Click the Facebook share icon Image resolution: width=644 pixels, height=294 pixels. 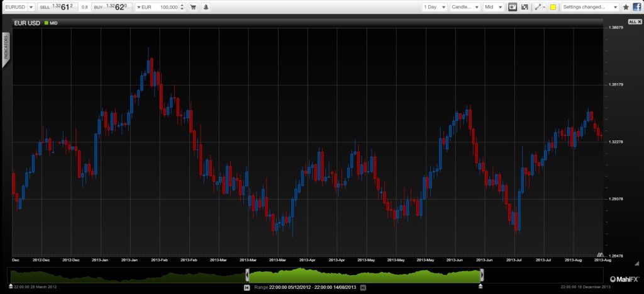coord(636,7)
